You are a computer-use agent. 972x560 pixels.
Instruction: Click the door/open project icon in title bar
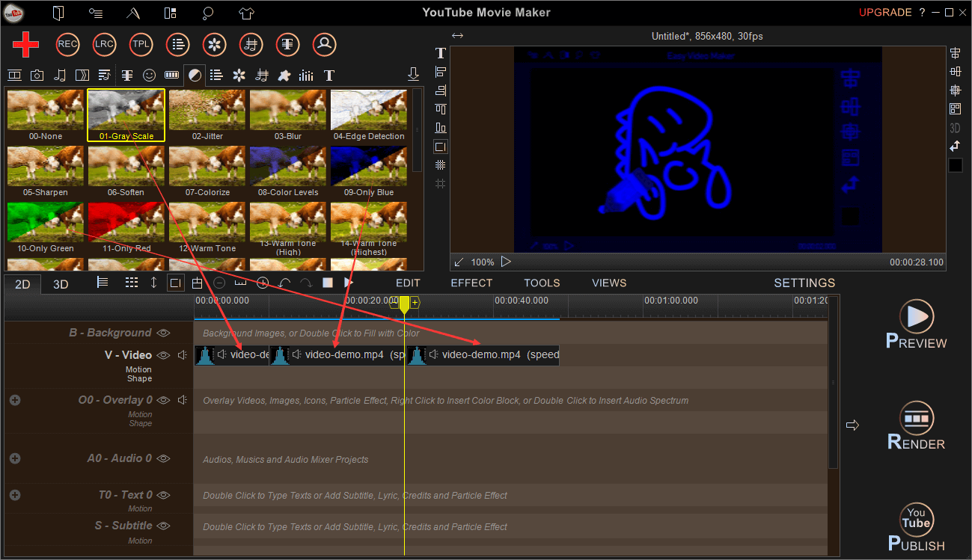point(58,13)
